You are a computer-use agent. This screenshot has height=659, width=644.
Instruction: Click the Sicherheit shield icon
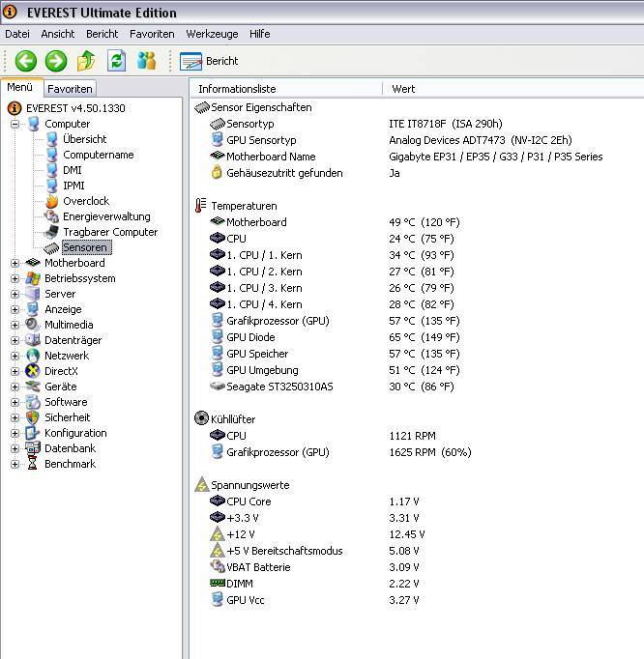click(x=33, y=417)
